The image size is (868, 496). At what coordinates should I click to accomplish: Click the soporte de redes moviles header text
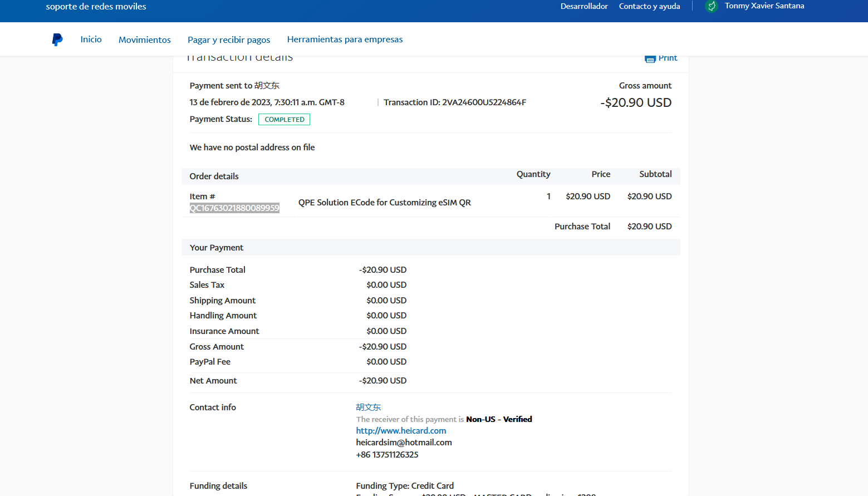pyautogui.click(x=96, y=7)
